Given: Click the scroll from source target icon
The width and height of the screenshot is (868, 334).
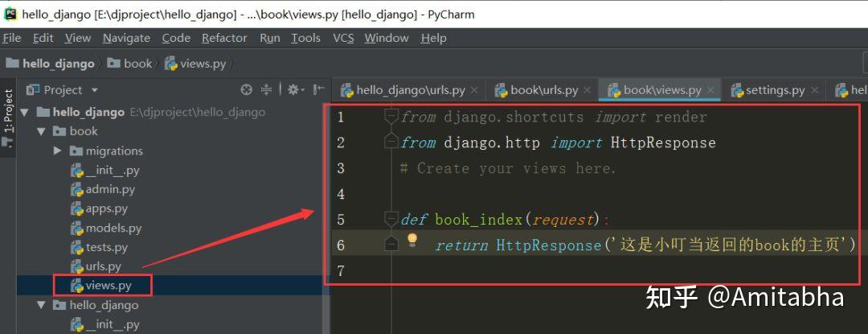Looking at the screenshot, I should pyautogui.click(x=247, y=89).
